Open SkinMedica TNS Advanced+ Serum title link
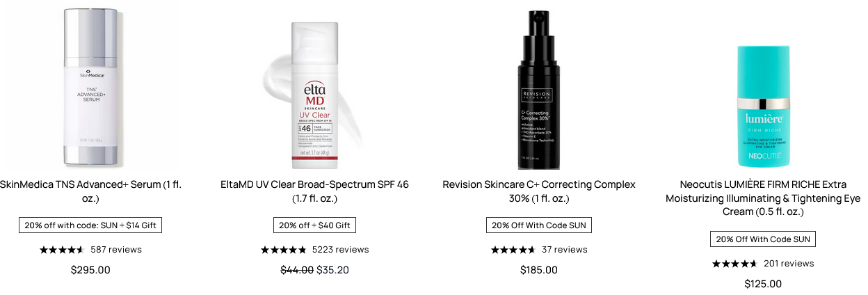 coord(90,191)
